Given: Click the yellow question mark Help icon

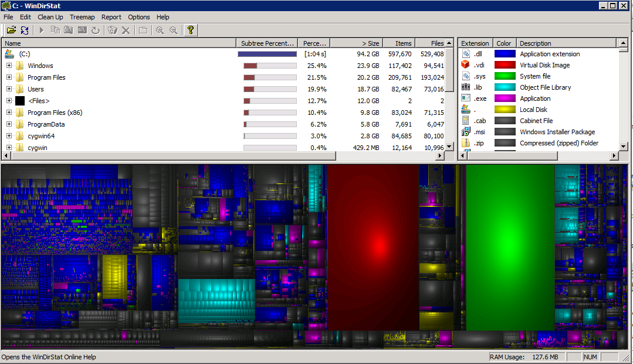Looking at the screenshot, I should coord(191,30).
